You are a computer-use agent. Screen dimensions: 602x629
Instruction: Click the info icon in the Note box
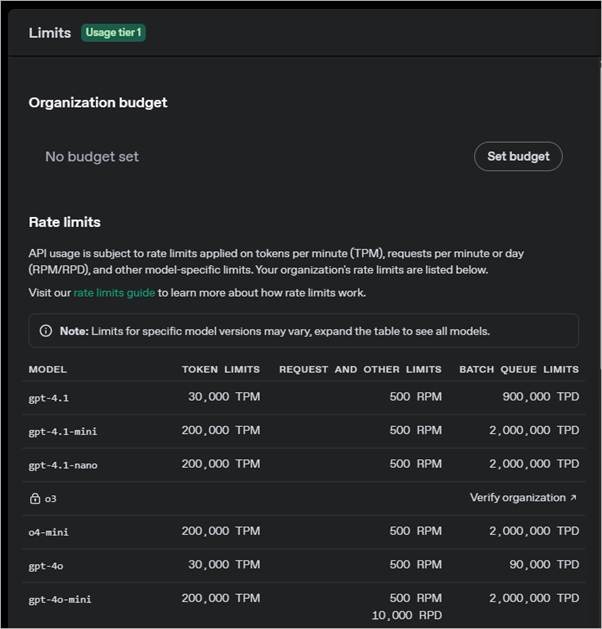(x=46, y=331)
